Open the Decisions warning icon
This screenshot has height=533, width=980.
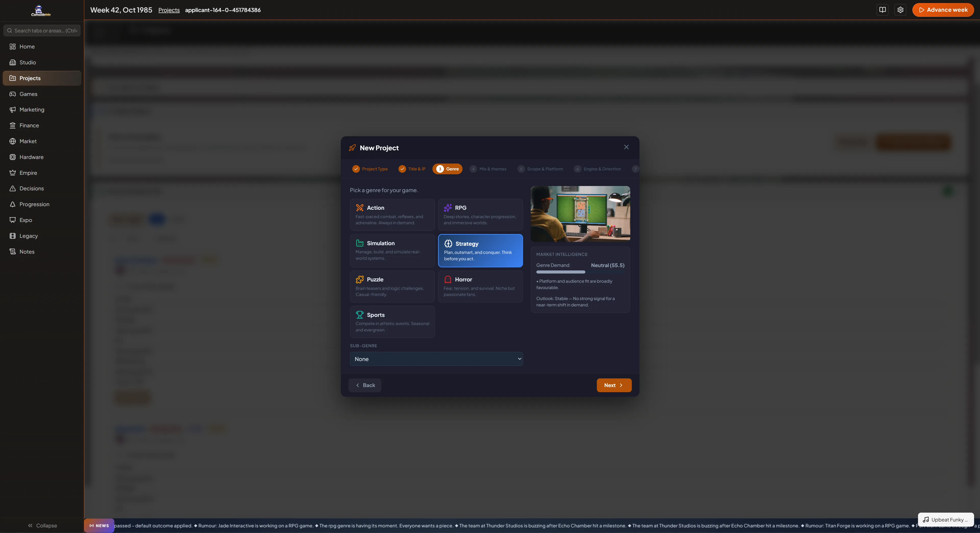pyautogui.click(x=13, y=189)
